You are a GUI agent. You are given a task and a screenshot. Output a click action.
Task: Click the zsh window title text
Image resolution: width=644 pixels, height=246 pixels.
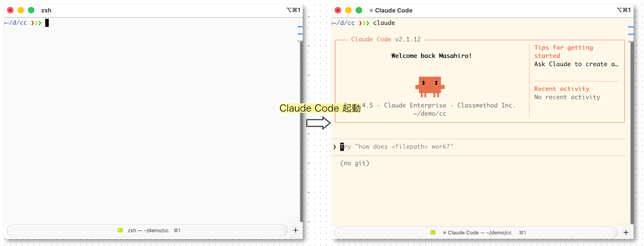(46, 10)
